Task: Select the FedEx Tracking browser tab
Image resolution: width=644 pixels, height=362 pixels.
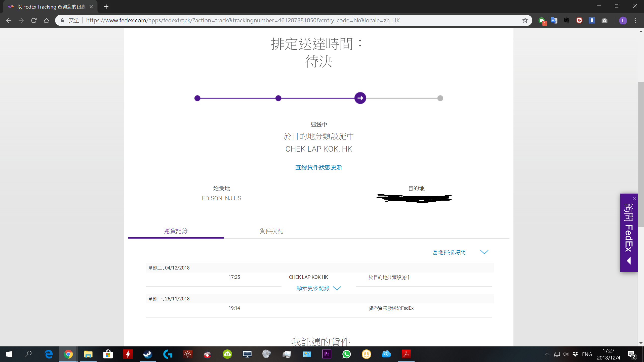Action: click(50, 7)
